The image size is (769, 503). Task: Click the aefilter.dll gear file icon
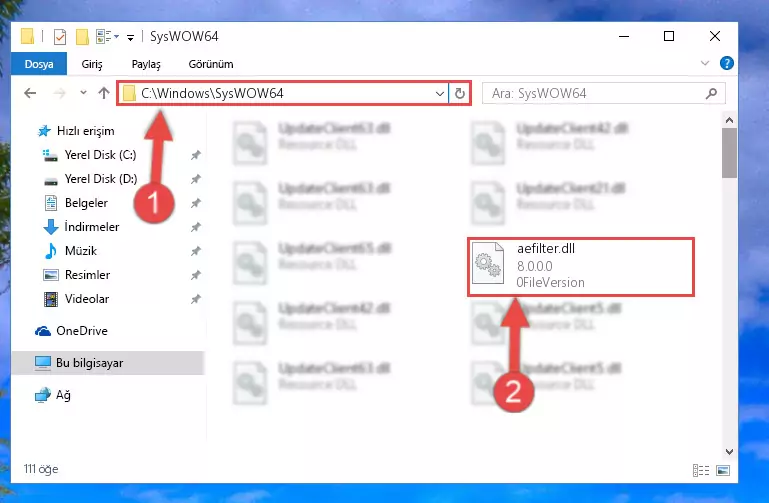tap(488, 264)
